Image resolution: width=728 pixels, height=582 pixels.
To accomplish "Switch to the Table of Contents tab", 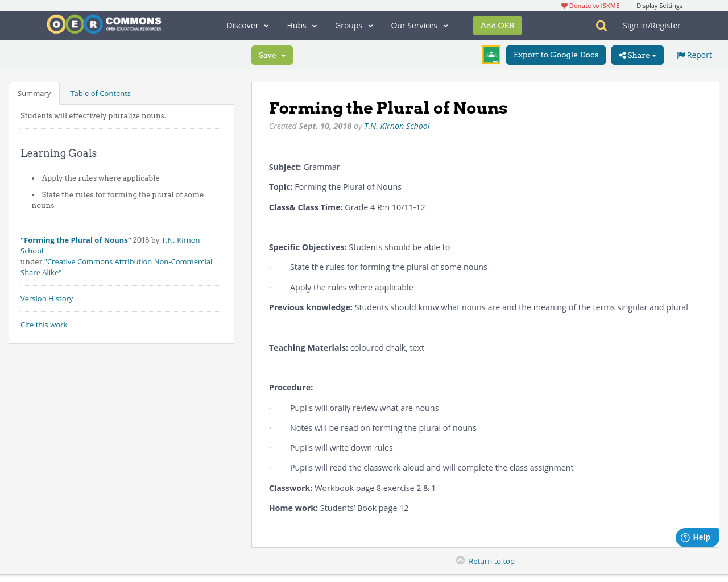I will tap(100, 92).
